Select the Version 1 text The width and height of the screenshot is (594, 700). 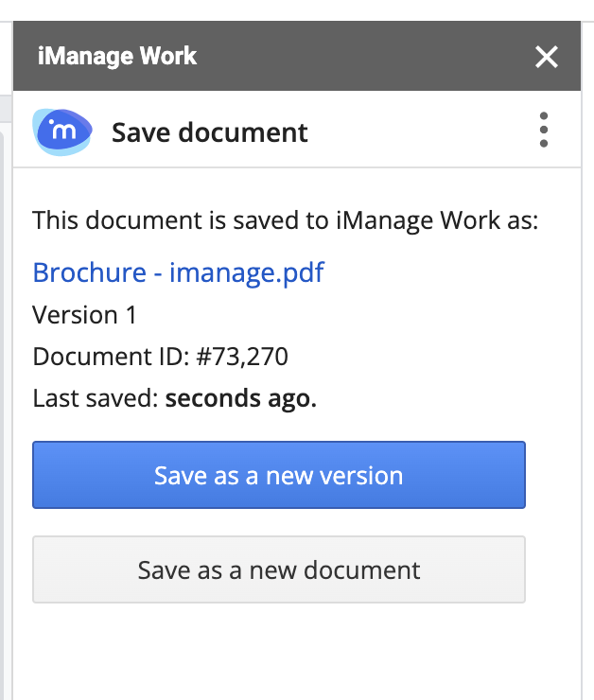(84, 315)
